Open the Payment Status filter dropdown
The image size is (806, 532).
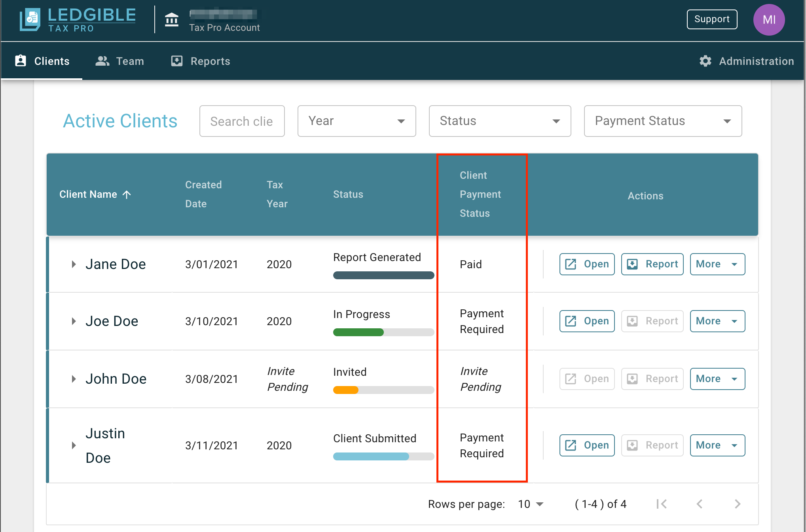point(663,121)
